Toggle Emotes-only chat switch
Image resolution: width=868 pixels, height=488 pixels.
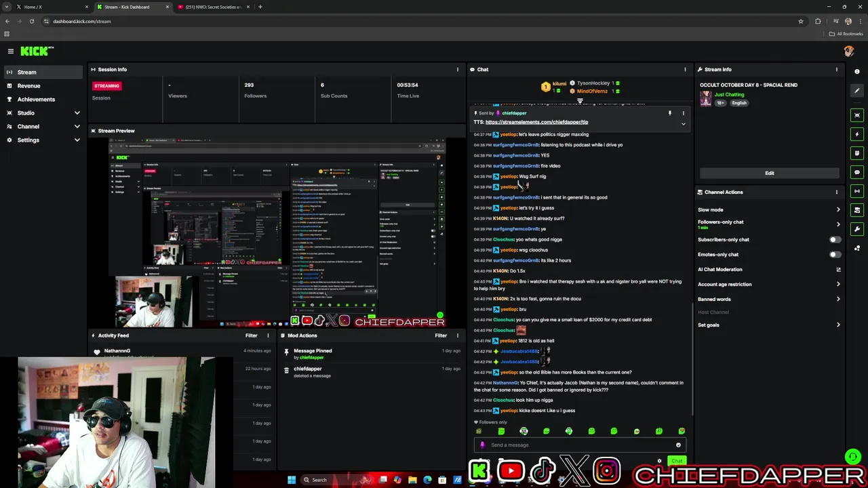(x=835, y=254)
